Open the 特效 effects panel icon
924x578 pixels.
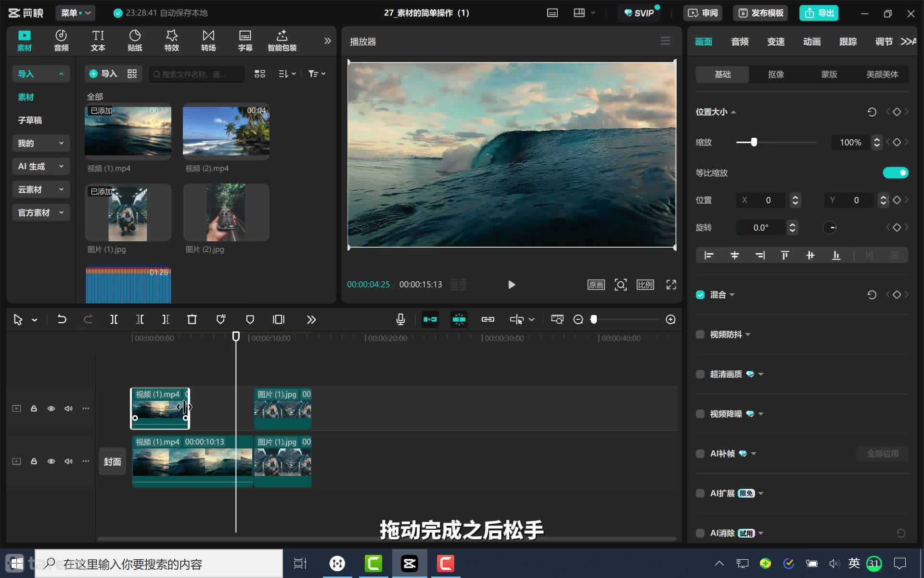point(172,40)
